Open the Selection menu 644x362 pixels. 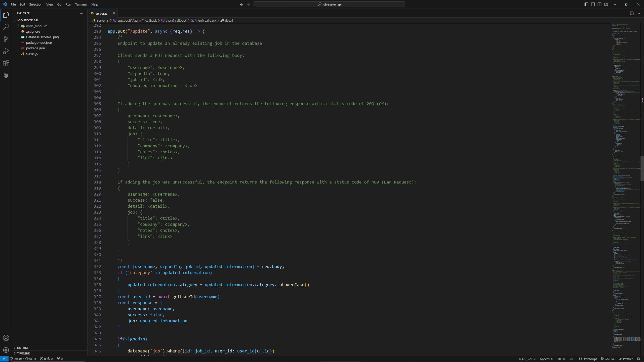35,4
